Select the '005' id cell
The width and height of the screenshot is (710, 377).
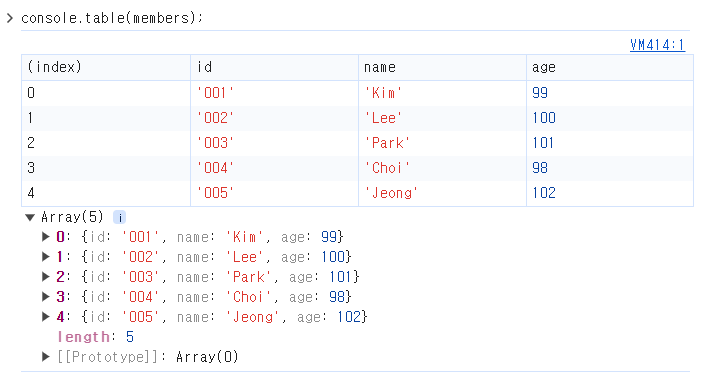click(274, 193)
